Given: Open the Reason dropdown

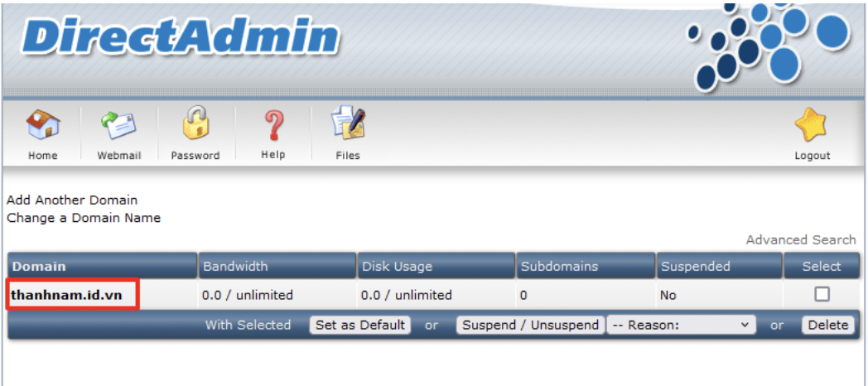Looking at the screenshot, I should (x=682, y=325).
